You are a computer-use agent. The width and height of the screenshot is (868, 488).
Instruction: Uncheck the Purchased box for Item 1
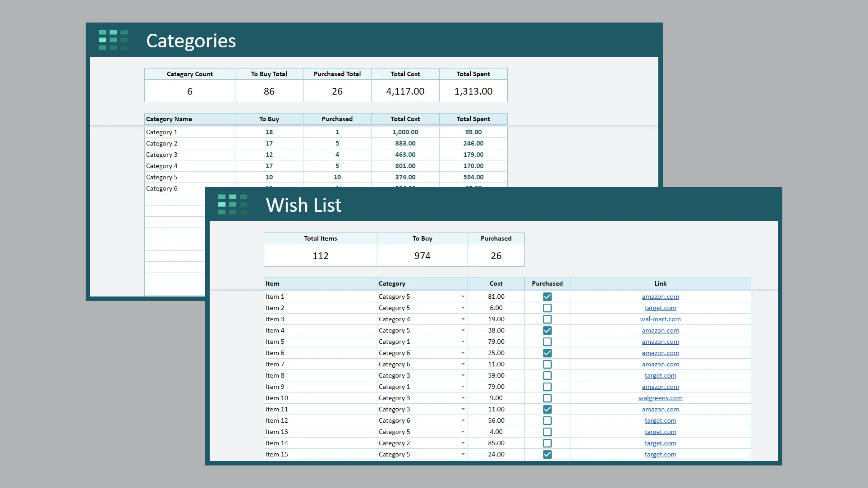[547, 296]
